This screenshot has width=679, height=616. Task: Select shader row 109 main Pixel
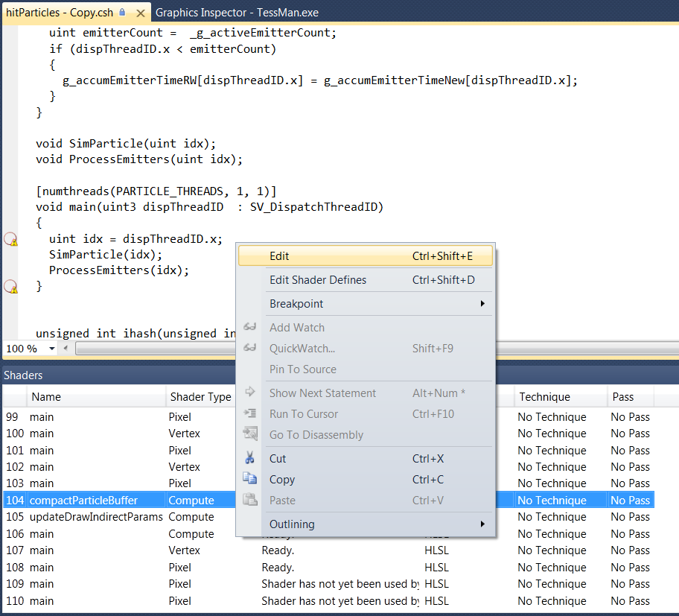(328, 583)
